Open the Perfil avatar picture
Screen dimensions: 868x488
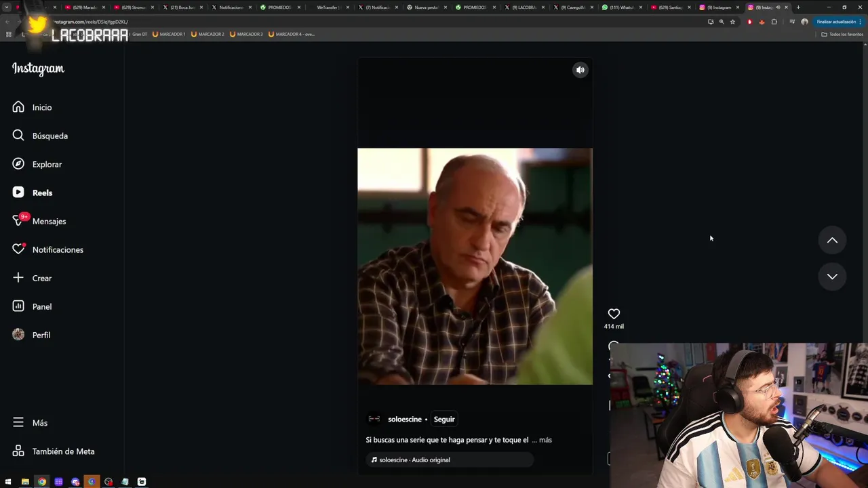click(x=18, y=335)
